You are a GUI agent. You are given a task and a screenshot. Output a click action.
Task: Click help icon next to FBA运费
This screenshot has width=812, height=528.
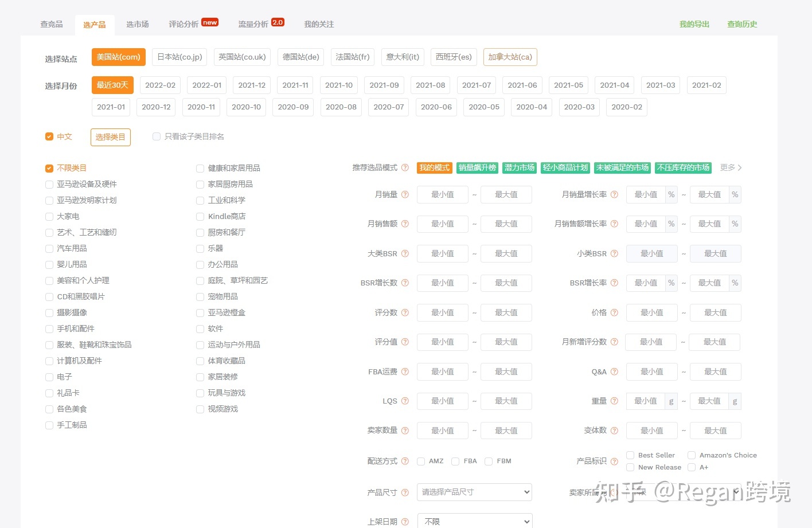(405, 372)
